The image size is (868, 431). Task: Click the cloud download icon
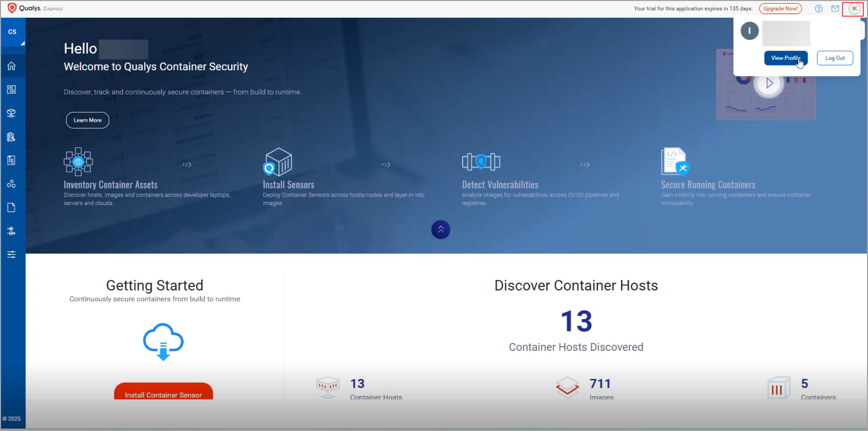163,342
